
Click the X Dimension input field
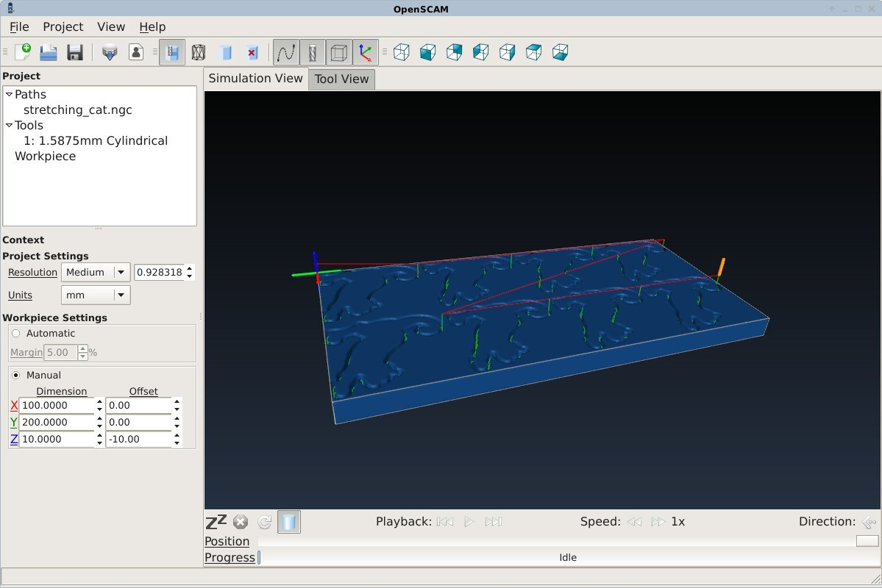[x=57, y=406]
